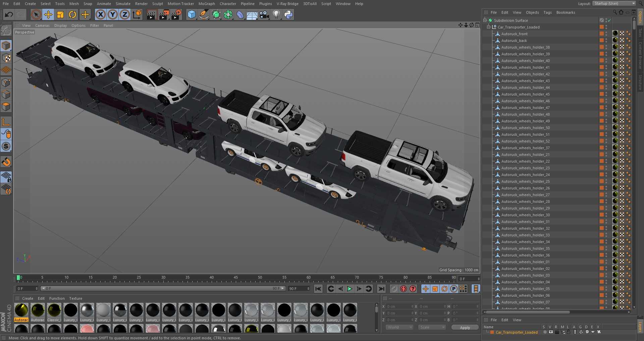This screenshot has width=644, height=341.
Task: Open the Layout Startup (User) dropdown
Action: tap(614, 3)
